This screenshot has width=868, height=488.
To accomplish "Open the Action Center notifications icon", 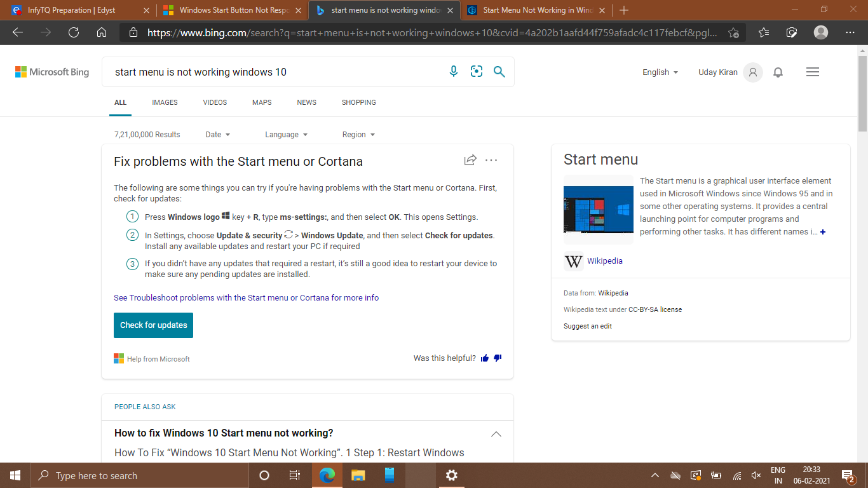I will coord(848,475).
